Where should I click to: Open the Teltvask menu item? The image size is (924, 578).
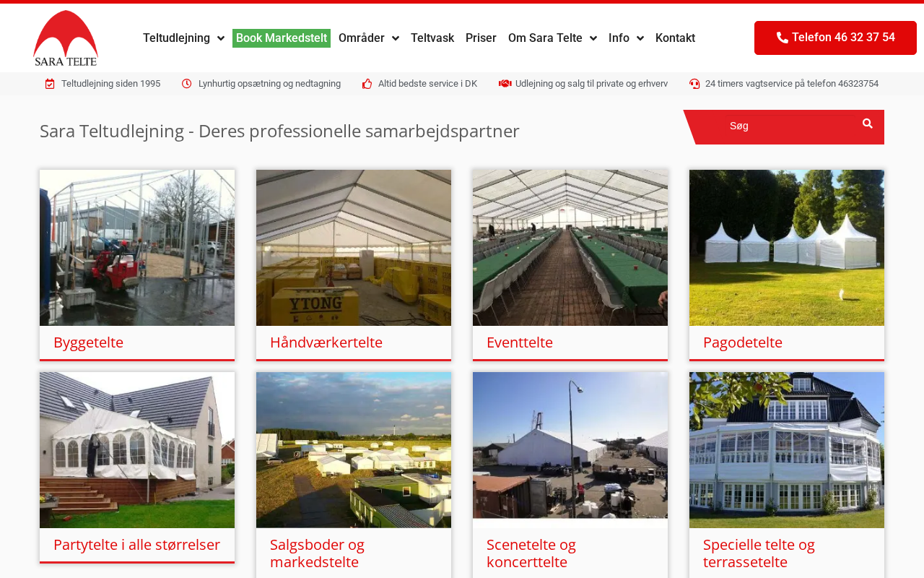[x=432, y=38]
